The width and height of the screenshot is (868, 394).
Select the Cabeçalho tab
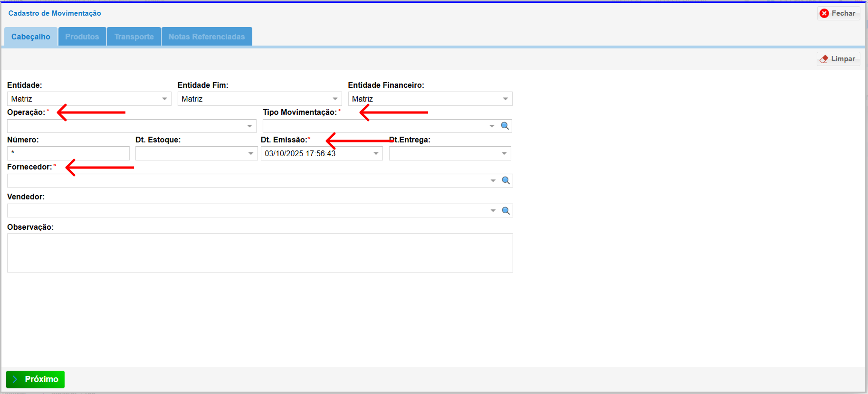tap(31, 37)
